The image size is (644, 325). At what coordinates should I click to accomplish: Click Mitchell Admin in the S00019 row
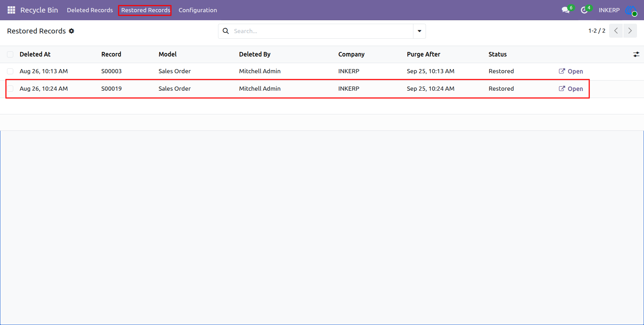[x=260, y=89]
